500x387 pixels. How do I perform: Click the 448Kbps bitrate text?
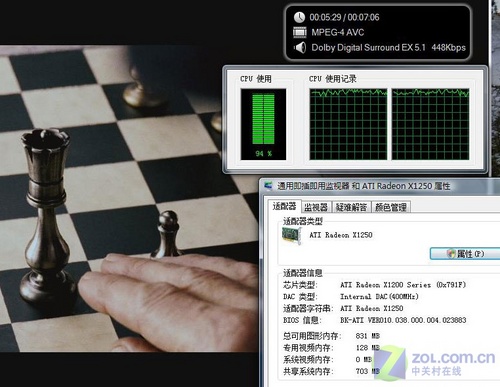[x=448, y=48]
